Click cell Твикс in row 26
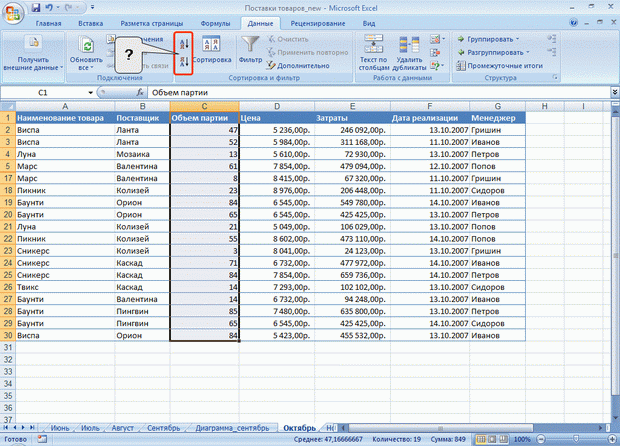The width and height of the screenshot is (620, 446). 65,287
